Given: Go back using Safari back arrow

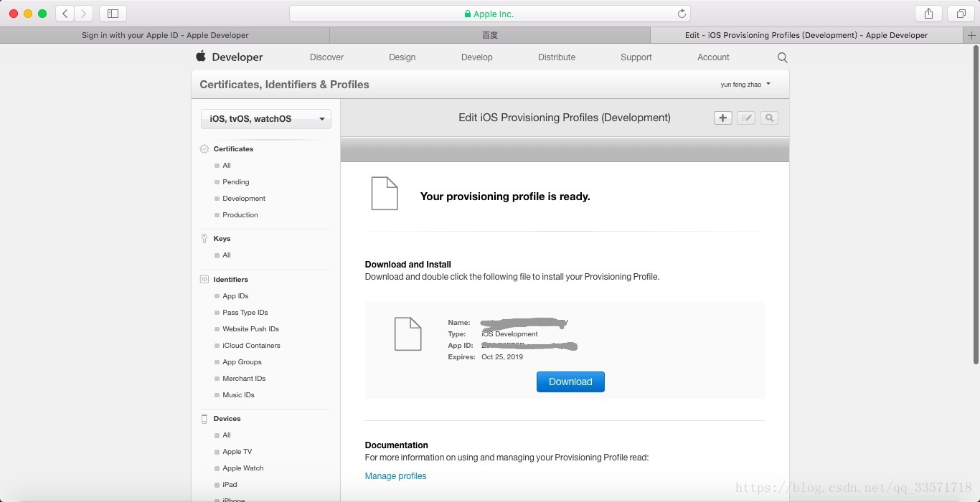Looking at the screenshot, I should click(x=65, y=14).
